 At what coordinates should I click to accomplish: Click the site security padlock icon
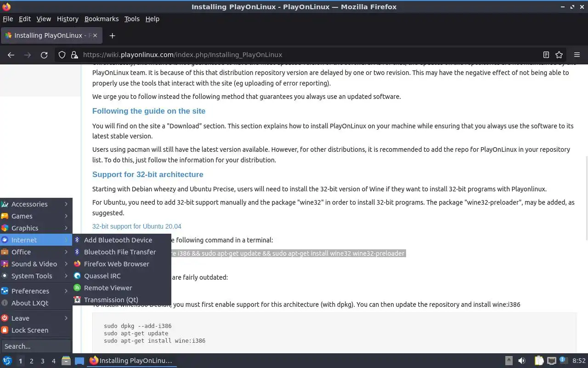74,55
